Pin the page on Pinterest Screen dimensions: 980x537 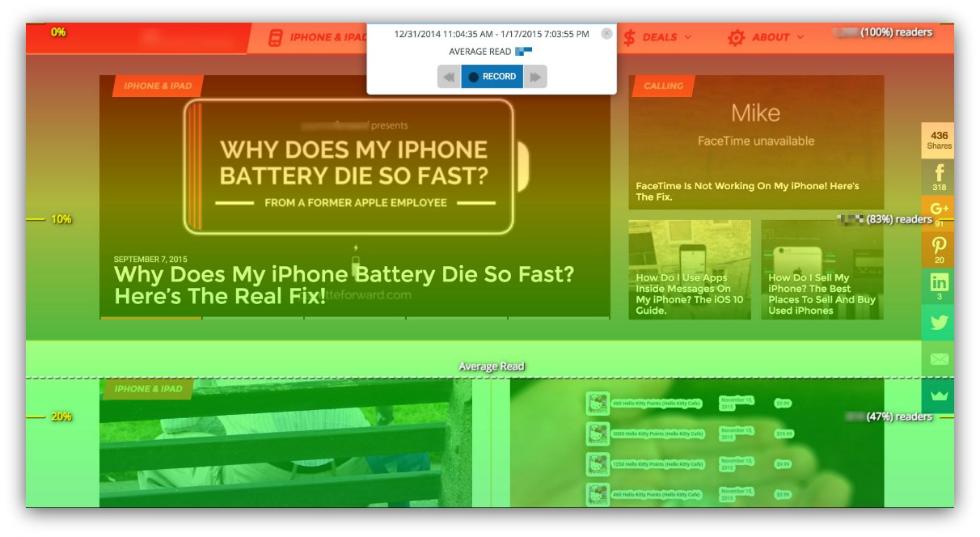tap(939, 249)
